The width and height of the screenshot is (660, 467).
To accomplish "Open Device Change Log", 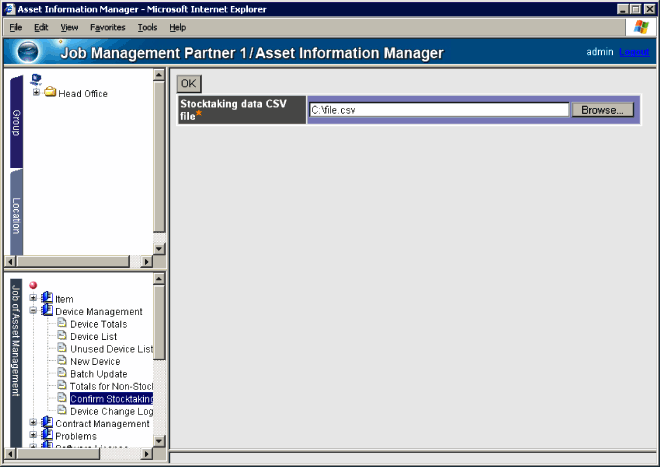I will coord(112,411).
